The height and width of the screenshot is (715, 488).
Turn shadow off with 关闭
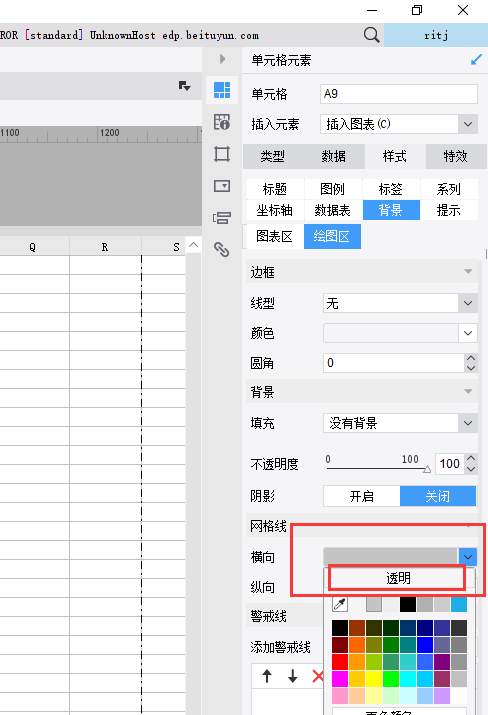click(x=438, y=496)
